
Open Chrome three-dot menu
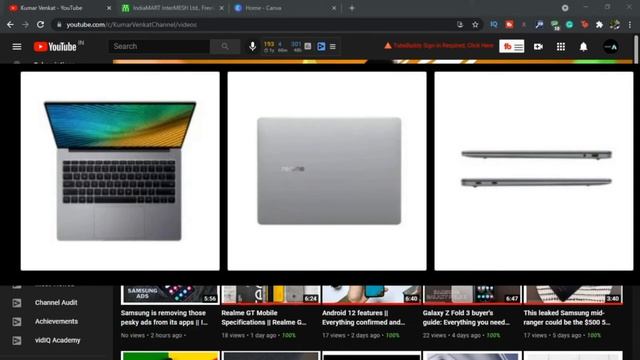click(x=630, y=24)
